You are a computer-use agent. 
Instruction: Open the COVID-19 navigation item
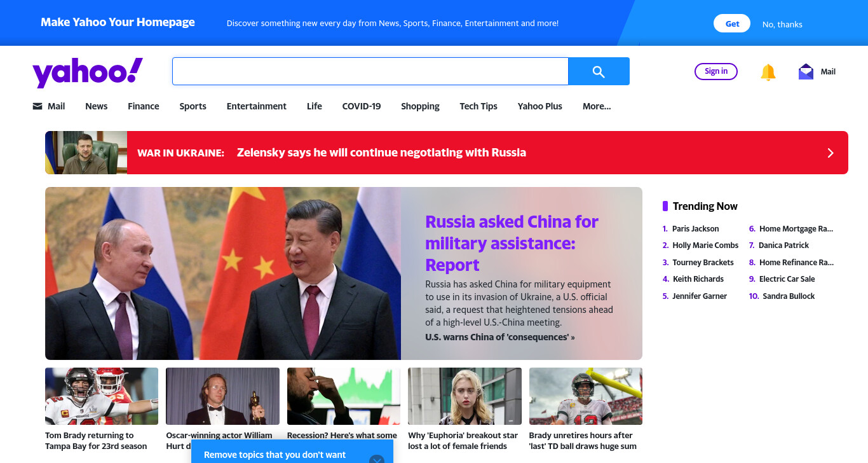pos(362,106)
